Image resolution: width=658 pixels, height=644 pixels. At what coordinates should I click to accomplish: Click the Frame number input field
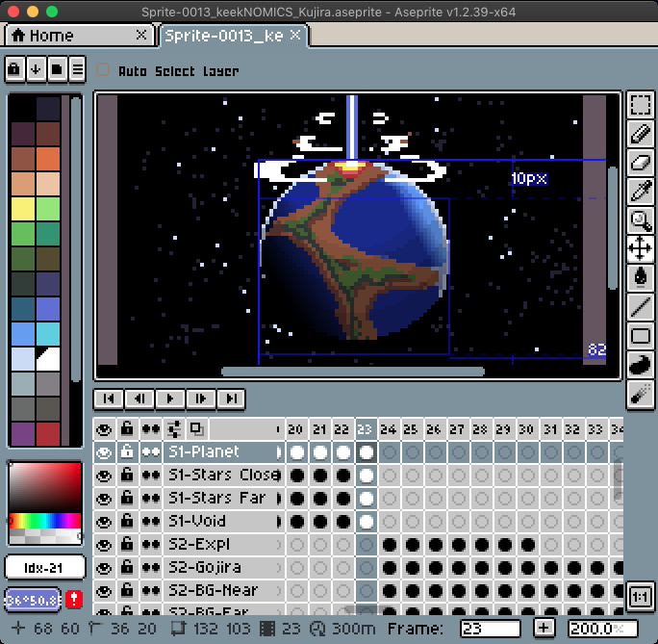click(490, 629)
